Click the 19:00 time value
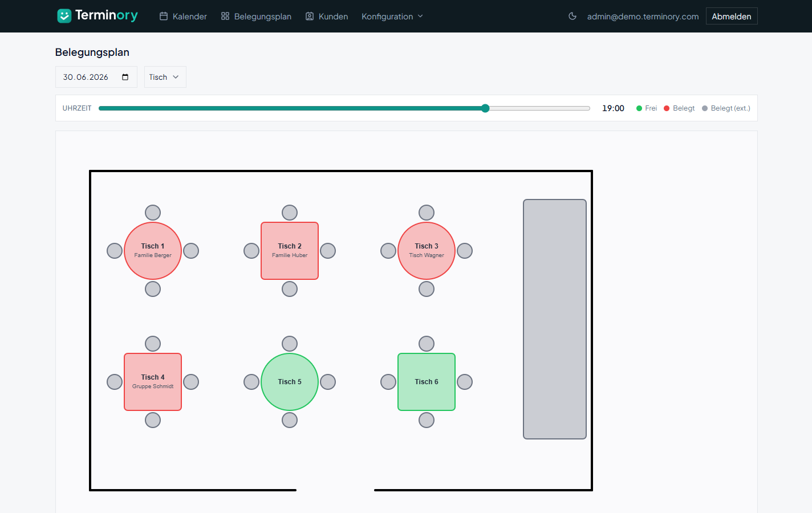This screenshot has height=513, width=812. 613,108
